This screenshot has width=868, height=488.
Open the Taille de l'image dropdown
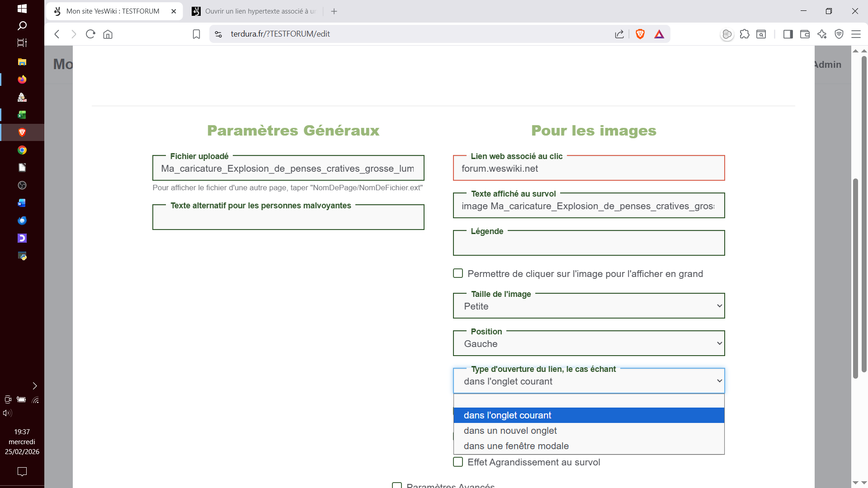(x=589, y=306)
